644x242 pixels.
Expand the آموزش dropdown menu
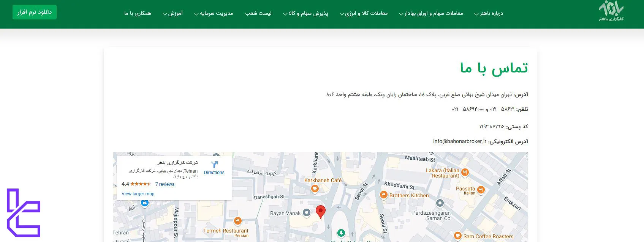pos(173,14)
